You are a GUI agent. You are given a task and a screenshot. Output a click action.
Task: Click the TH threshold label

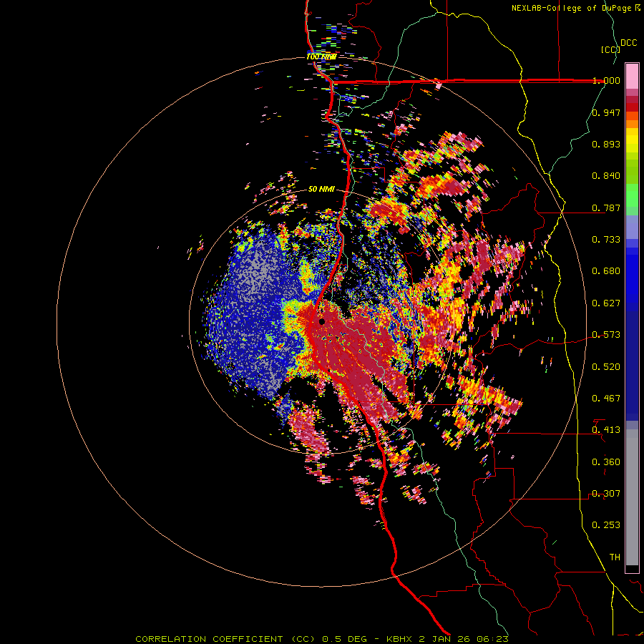[x=615, y=557]
